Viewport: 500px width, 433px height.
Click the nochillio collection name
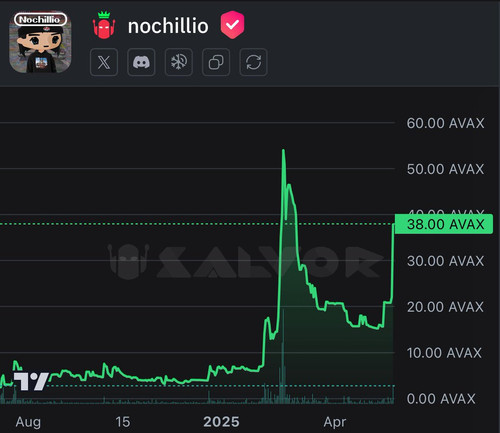168,26
